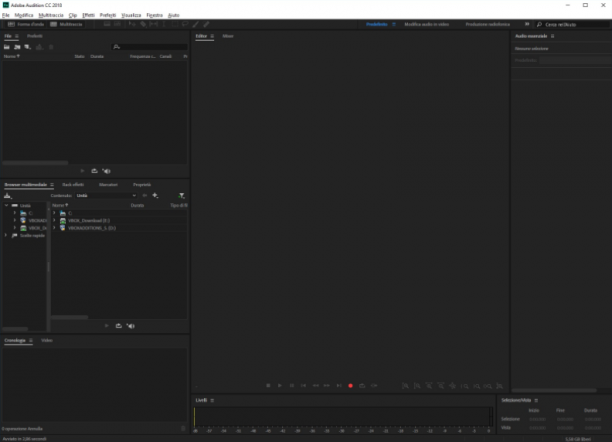This screenshot has width=612, height=442.
Task: Click the search help field
Action: (573, 24)
